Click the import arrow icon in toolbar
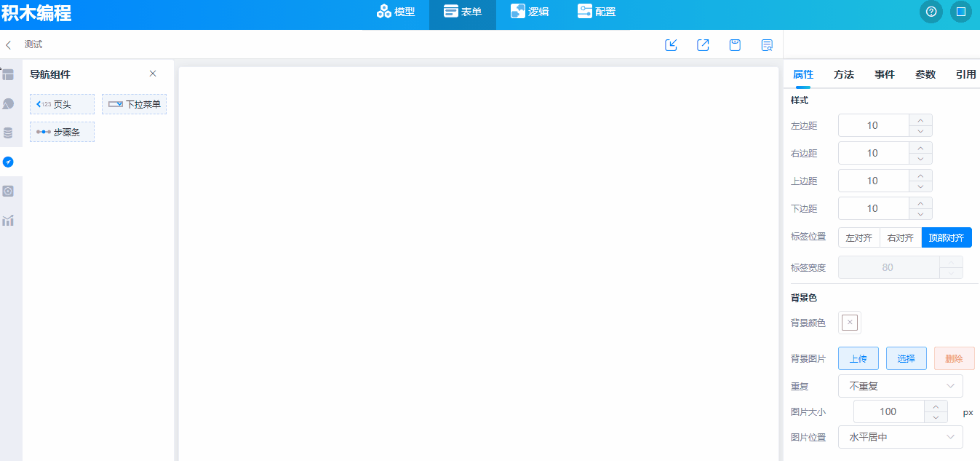The height and width of the screenshot is (461, 980). 672,45
